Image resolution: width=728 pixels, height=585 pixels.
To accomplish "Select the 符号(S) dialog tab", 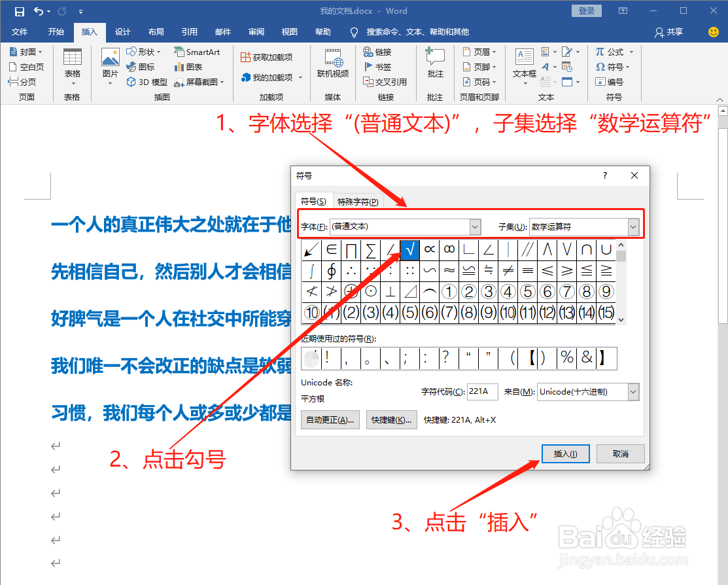I will pos(313,201).
